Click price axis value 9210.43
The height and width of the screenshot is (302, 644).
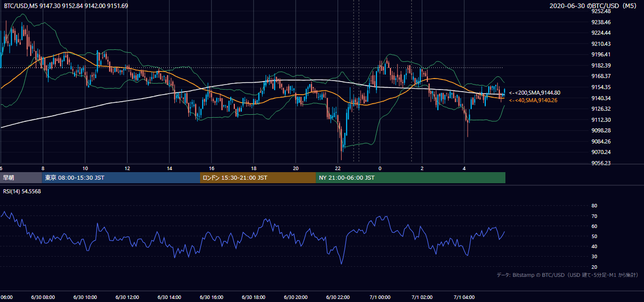point(601,44)
